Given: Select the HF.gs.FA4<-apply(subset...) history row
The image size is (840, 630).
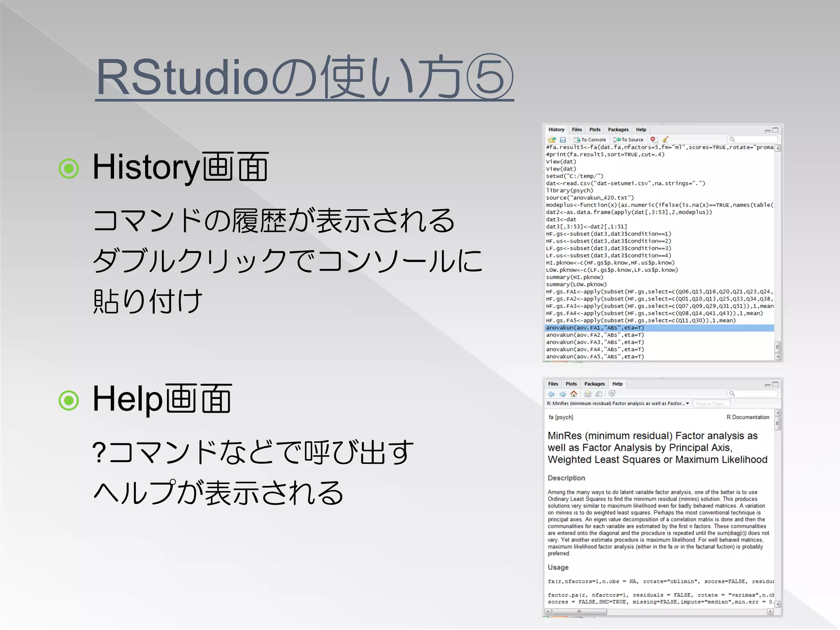Looking at the screenshot, I should coord(660,313).
